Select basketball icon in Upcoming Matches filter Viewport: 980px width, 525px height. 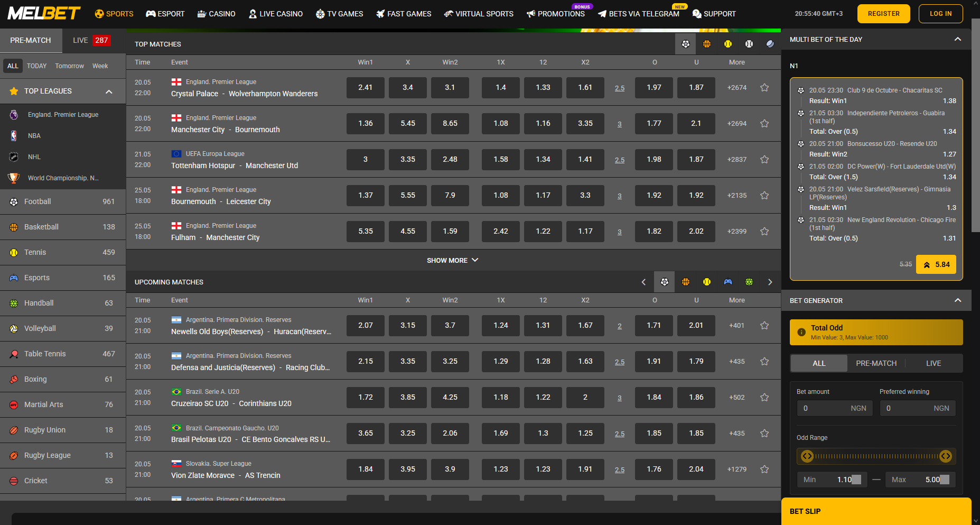click(x=686, y=282)
